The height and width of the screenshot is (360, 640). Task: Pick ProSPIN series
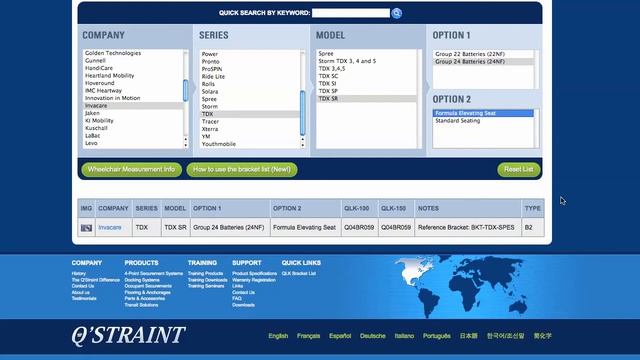(x=212, y=69)
